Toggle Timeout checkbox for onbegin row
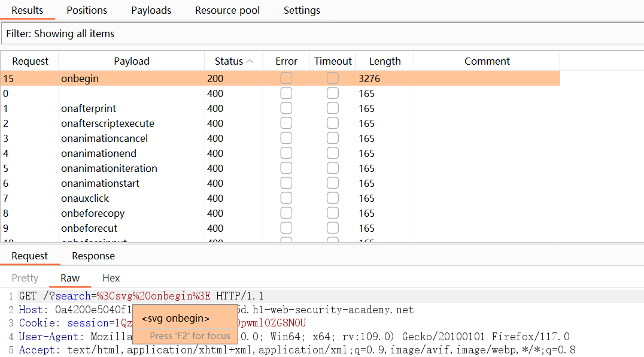The height and width of the screenshot is (357, 644). [x=333, y=78]
